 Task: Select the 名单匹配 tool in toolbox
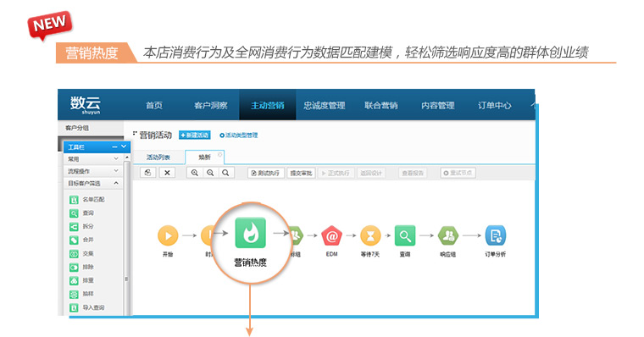coord(87,200)
